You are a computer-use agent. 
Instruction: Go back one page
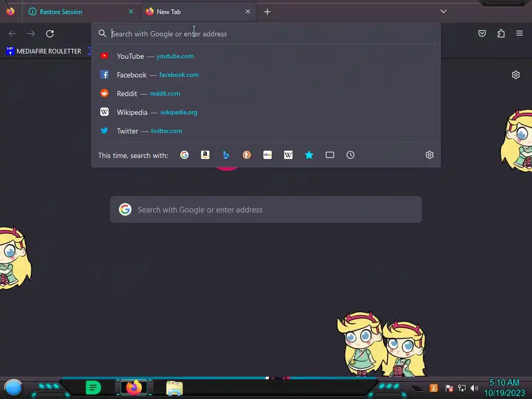[x=12, y=34]
